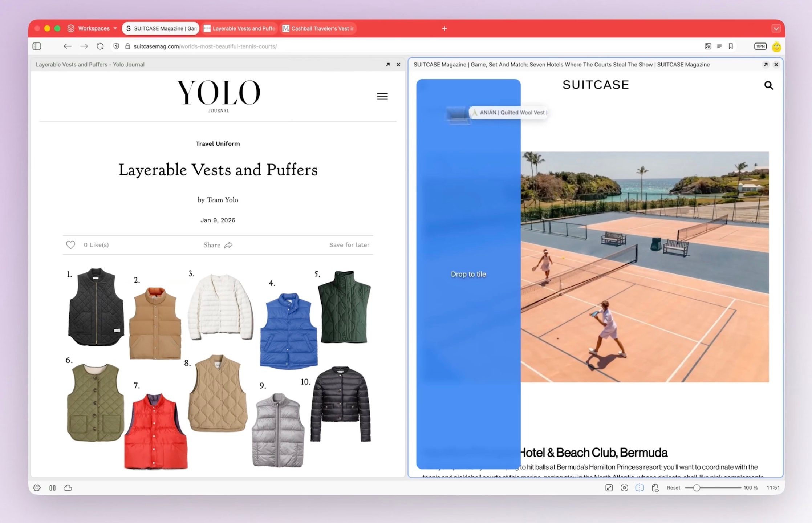Bookmark this page via the bookmark icon

731,46
